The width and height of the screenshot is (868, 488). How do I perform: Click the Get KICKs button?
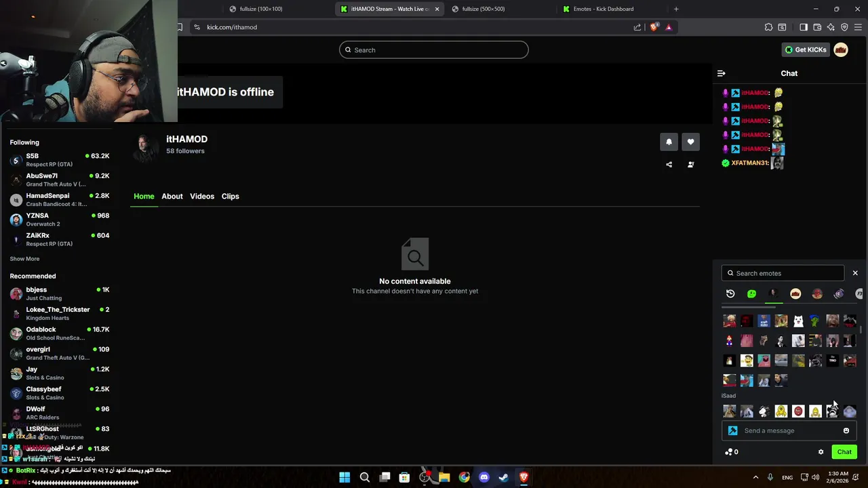806,49
